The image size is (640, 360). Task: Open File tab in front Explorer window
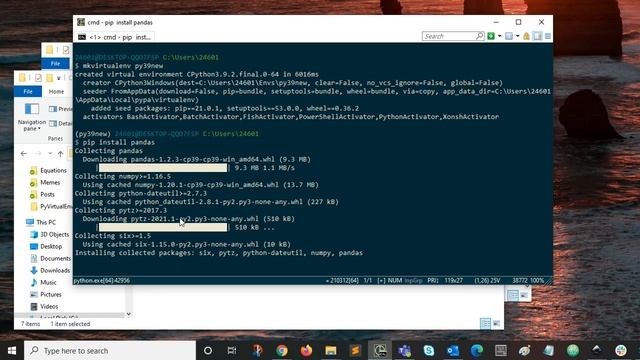[28, 91]
